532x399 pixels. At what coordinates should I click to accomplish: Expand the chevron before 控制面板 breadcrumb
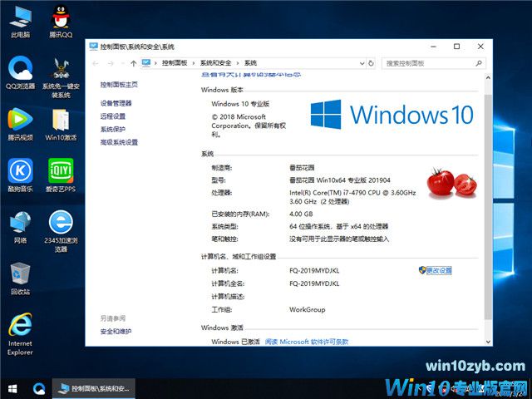coord(155,63)
